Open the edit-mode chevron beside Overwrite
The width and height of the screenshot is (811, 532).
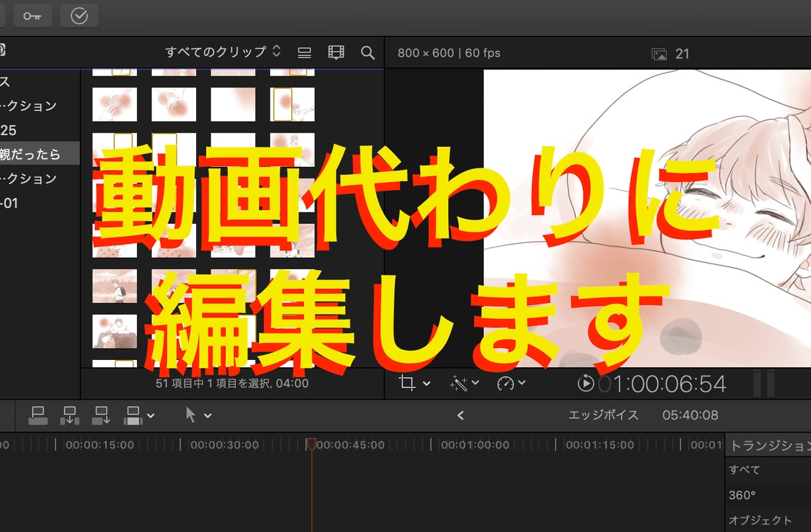151,416
